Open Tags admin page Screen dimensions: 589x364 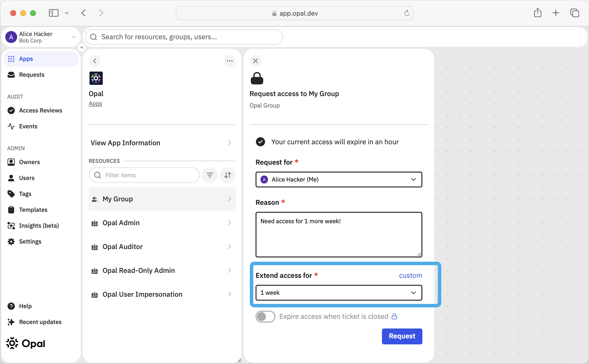[41, 194]
